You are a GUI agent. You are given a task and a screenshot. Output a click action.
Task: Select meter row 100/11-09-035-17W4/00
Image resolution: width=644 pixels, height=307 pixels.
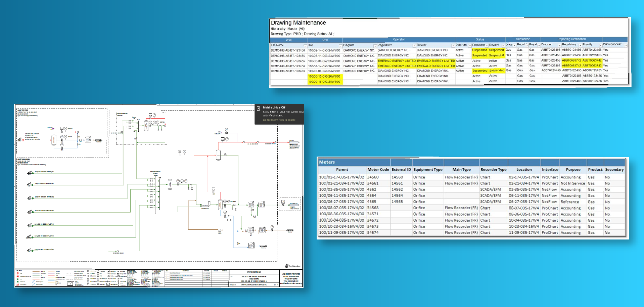click(471, 232)
